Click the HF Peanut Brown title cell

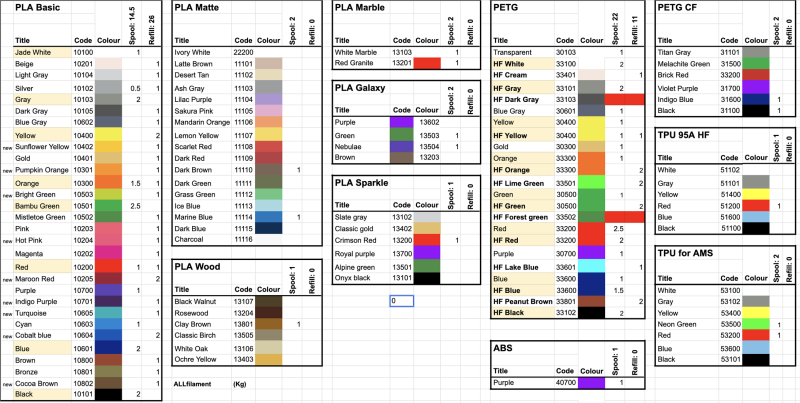(x=523, y=301)
